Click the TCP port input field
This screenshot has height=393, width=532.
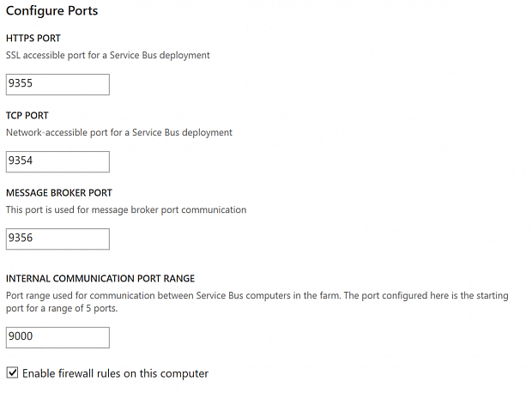(57, 161)
